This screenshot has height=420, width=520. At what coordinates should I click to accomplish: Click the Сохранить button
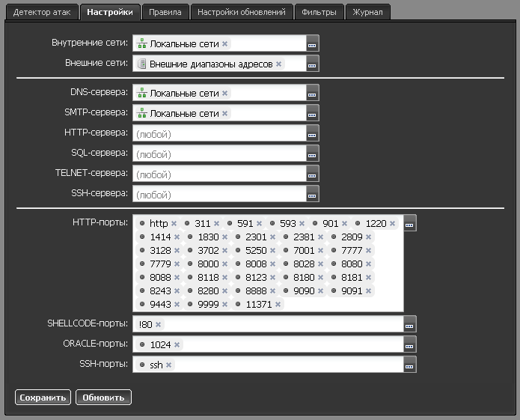(x=43, y=398)
